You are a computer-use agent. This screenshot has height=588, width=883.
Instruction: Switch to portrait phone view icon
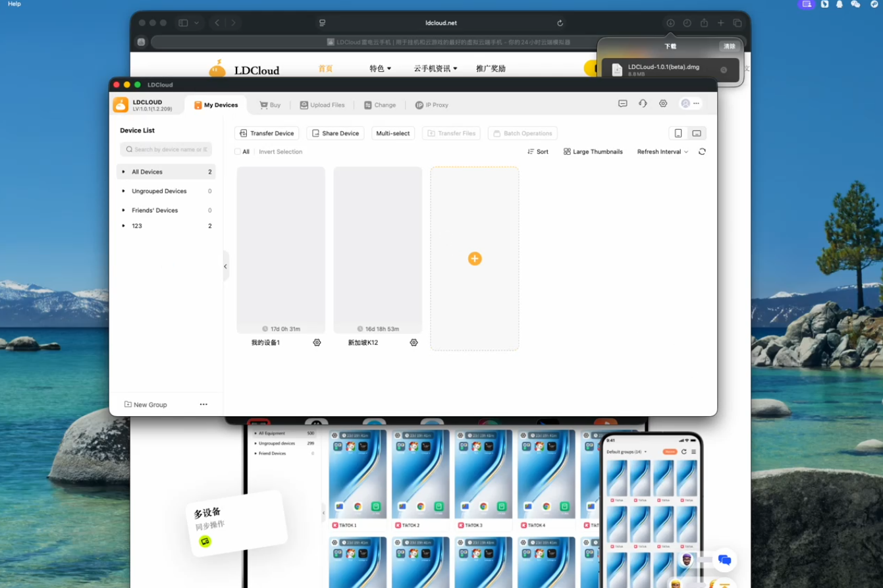[x=678, y=134]
